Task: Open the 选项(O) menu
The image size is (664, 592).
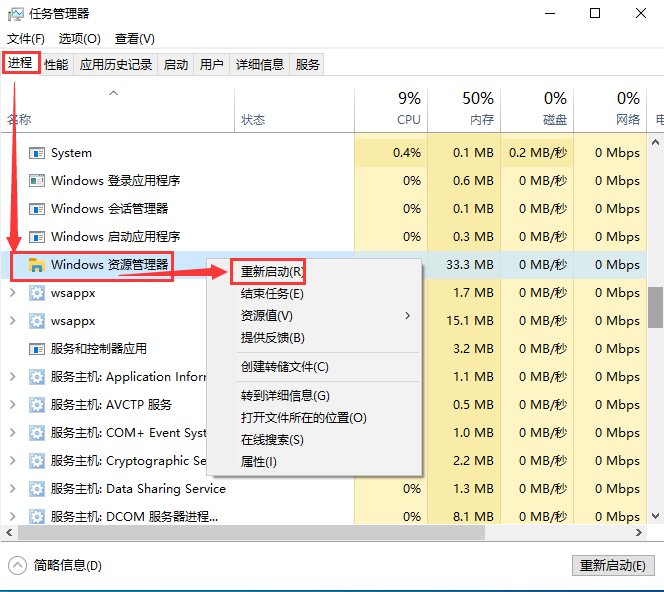Action: pyautogui.click(x=80, y=39)
